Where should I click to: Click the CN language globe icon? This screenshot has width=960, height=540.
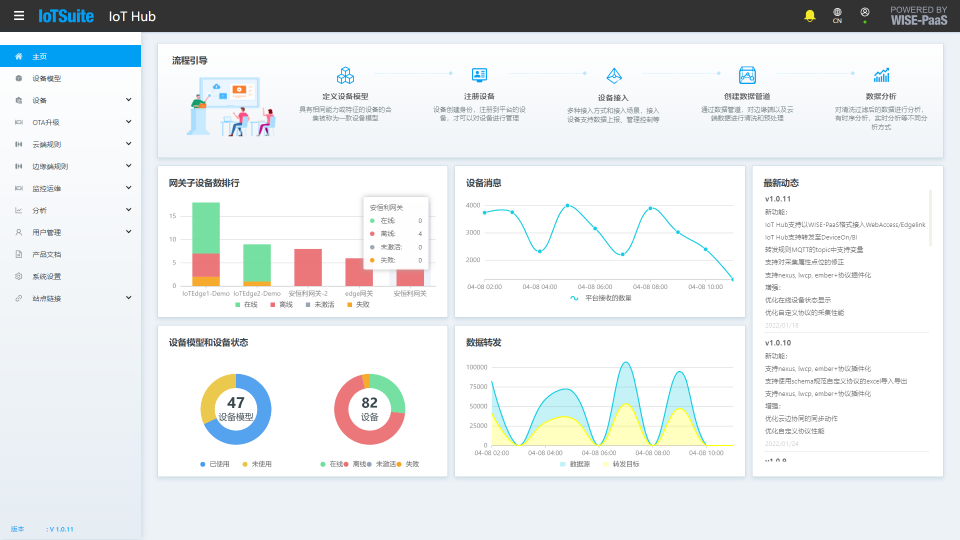[x=837, y=15]
